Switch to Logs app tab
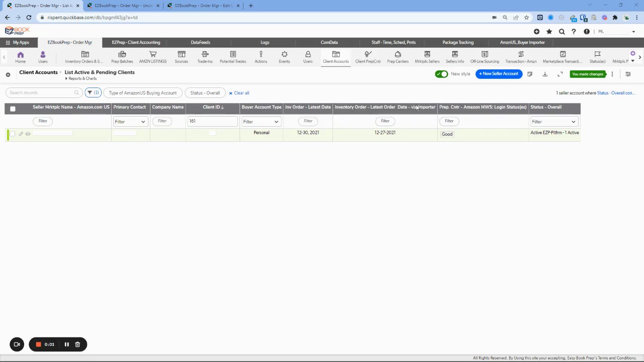644x362 pixels. [265, 42]
